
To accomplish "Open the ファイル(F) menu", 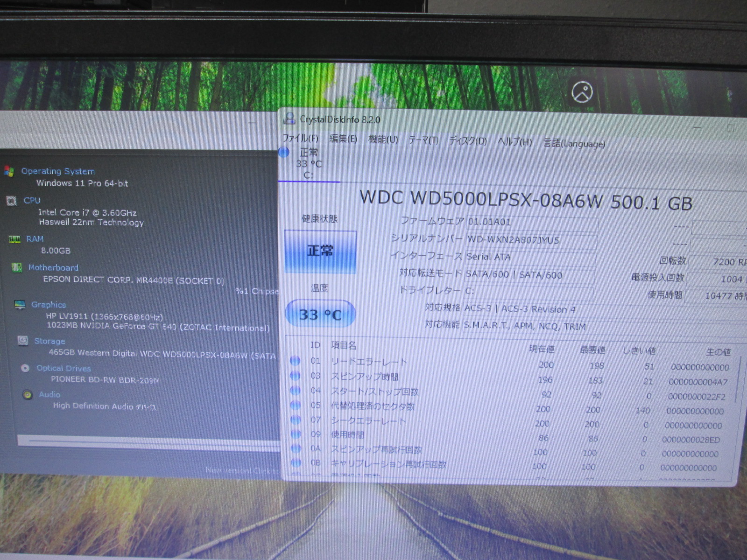I will pyautogui.click(x=300, y=139).
